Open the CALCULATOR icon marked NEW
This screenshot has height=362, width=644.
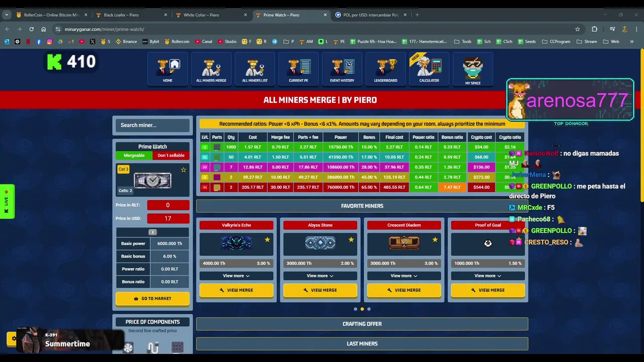tap(429, 69)
